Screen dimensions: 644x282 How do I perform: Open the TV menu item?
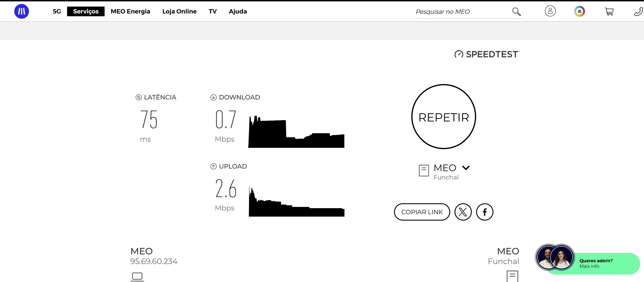[212, 12]
